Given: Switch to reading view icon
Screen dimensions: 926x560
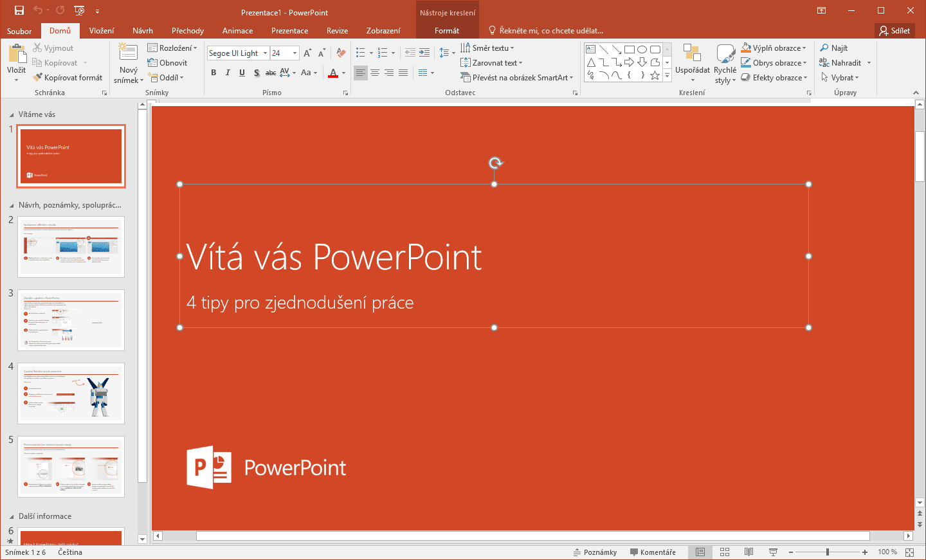Looking at the screenshot, I should (x=749, y=552).
